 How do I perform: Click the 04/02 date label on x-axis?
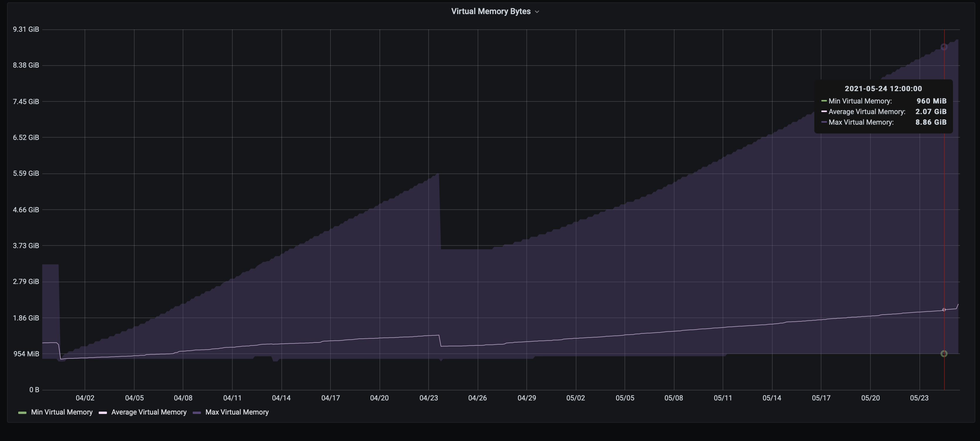coord(85,398)
